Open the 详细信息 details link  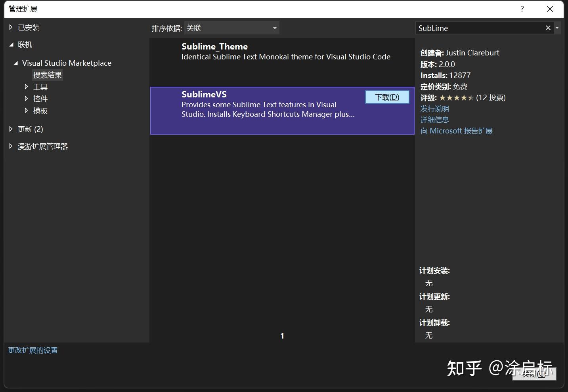[435, 120]
